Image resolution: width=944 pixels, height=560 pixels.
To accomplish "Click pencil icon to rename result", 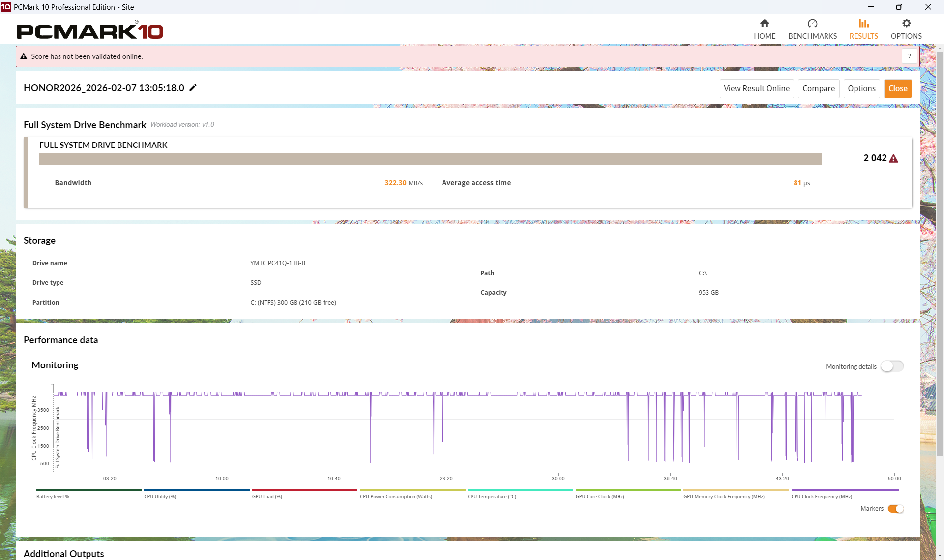I will click(x=193, y=88).
